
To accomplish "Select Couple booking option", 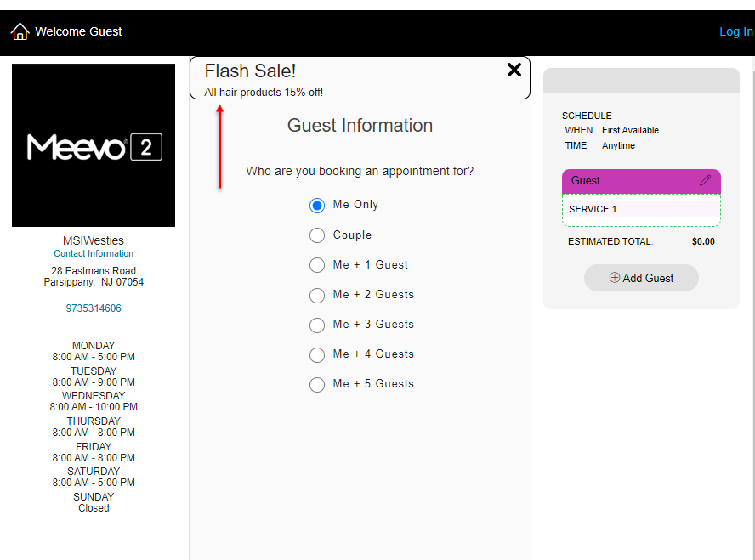I will pyautogui.click(x=317, y=235).
